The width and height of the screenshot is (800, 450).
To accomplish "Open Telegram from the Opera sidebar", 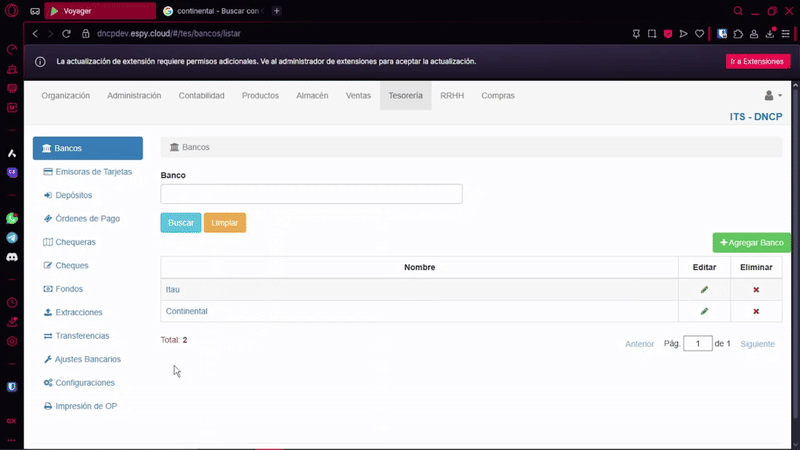I will pos(12,238).
